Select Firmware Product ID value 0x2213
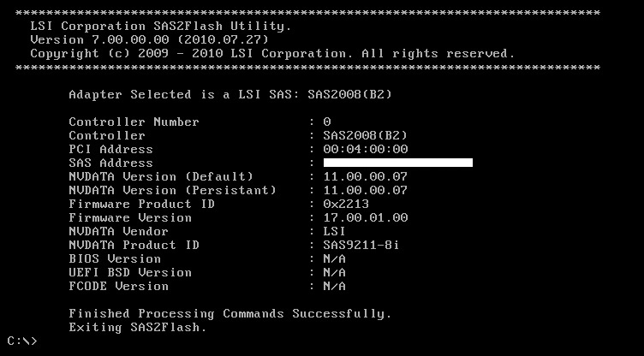This screenshot has width=644, height=356. click(346, 204)
